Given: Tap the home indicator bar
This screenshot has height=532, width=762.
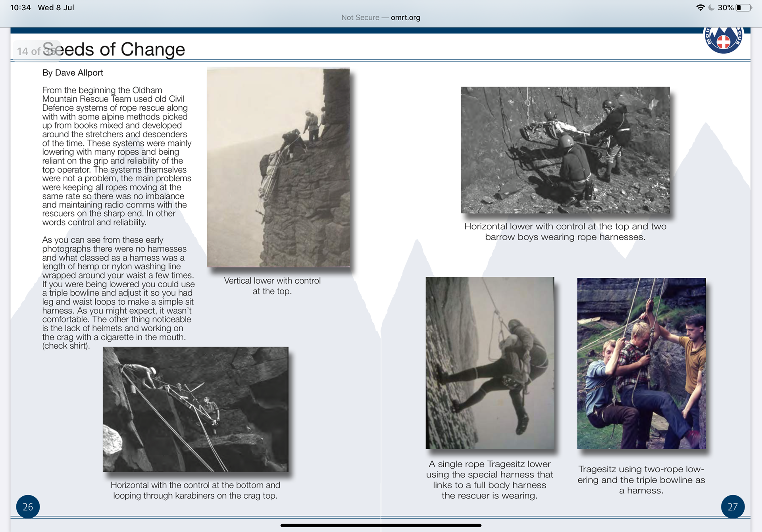Looking at the screenshot, I should point(381,525).
